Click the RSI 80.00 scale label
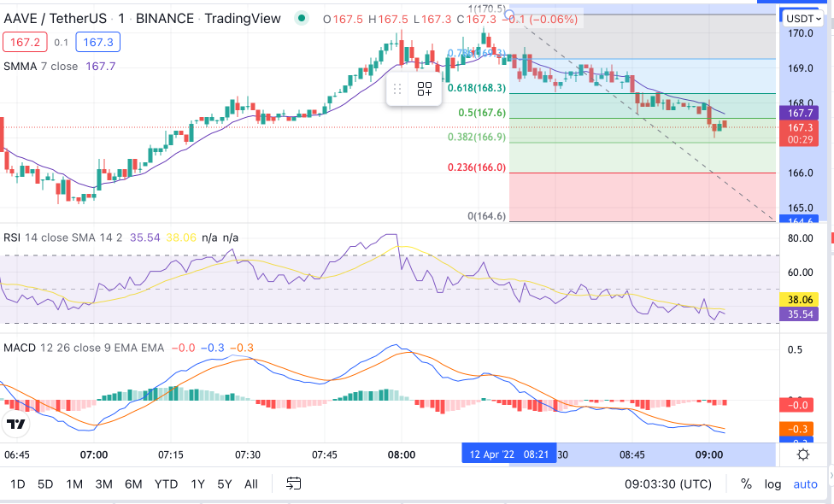This screenshot has height=504, width=834. point(801,238)
